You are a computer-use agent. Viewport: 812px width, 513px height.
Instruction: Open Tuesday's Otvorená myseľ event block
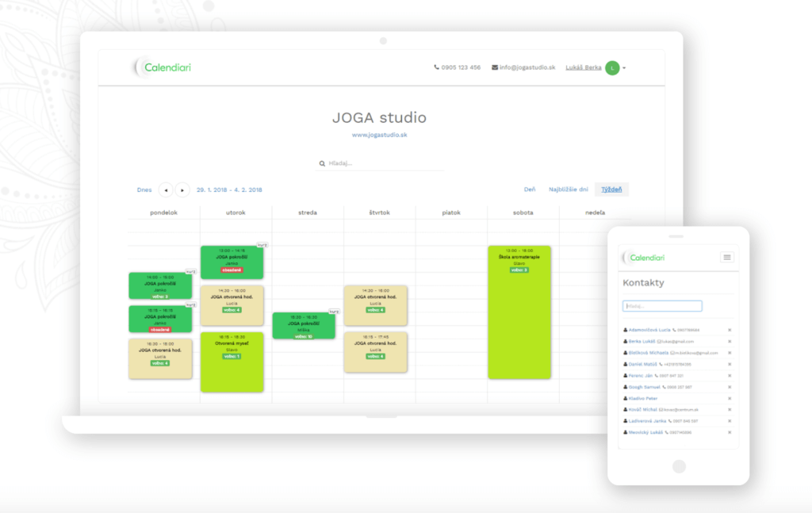(x=232, y=361)
